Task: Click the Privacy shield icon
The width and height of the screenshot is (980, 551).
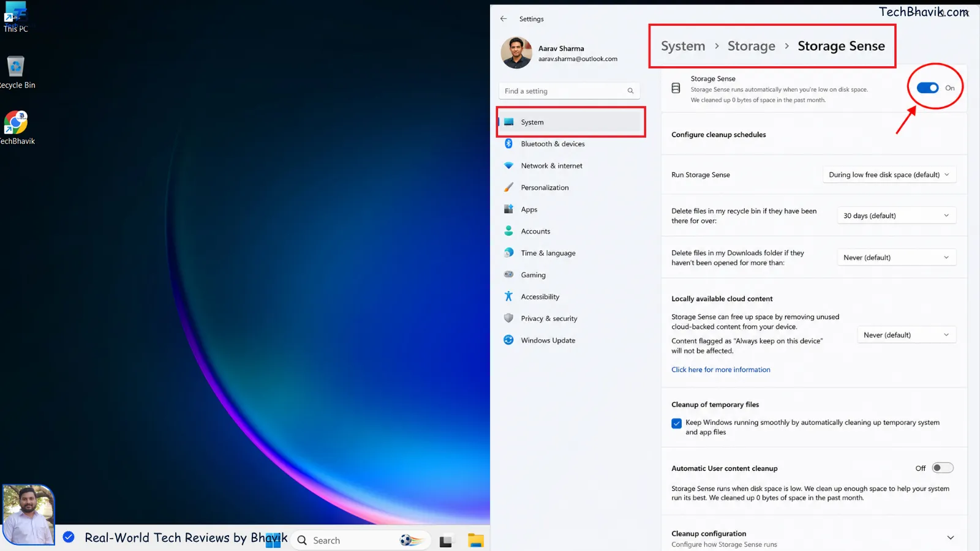Action: (508, 318)
